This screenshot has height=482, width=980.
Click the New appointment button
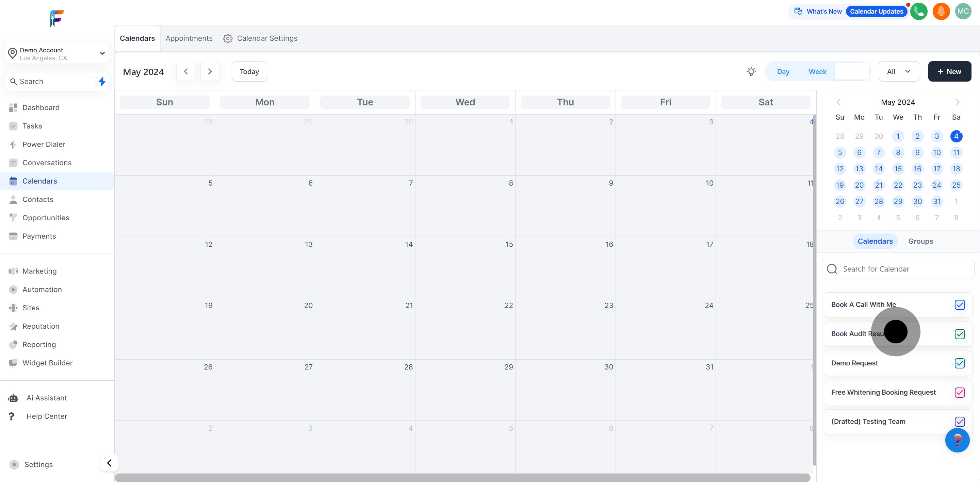coord(950,71)
